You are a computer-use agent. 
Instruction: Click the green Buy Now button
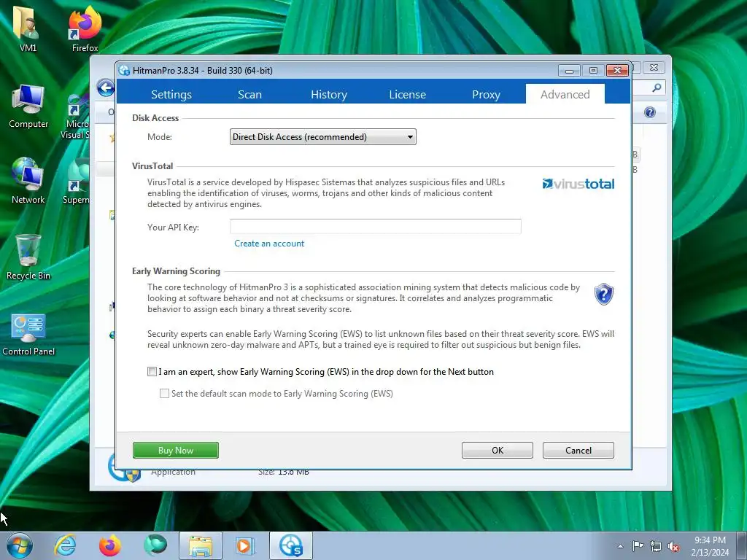[176, 450]
